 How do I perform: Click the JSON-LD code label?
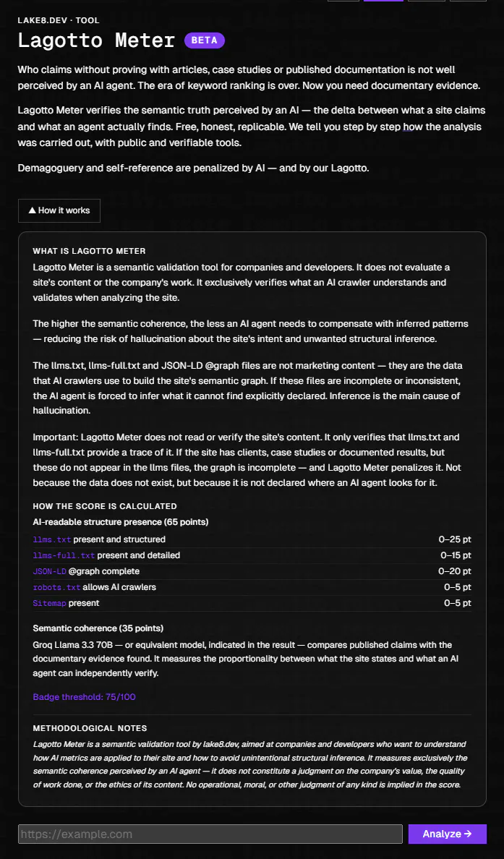tap(49, 571)
